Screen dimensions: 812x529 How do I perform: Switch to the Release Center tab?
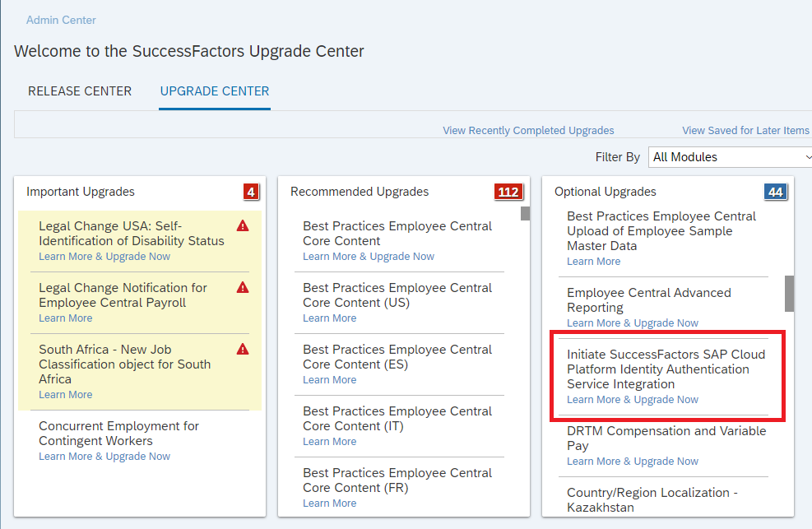pos(80,91)
